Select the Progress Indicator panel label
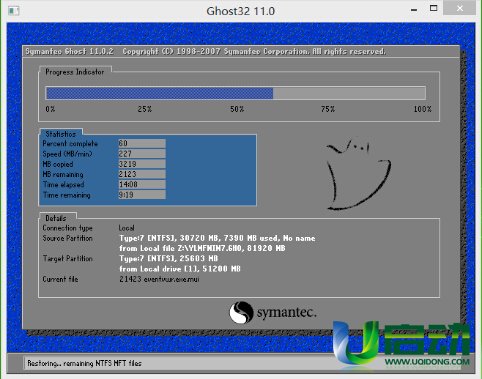Viewport: 482px width, 379px height. [75, 72]
